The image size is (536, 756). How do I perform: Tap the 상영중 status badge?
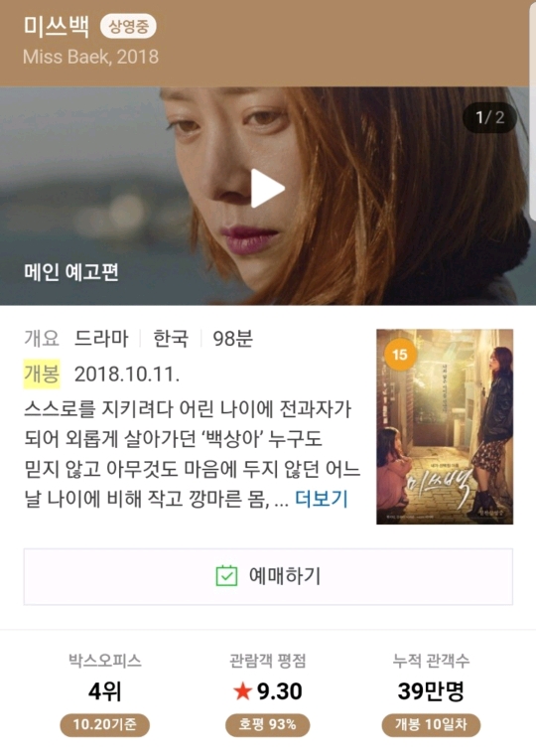point(128,27)
